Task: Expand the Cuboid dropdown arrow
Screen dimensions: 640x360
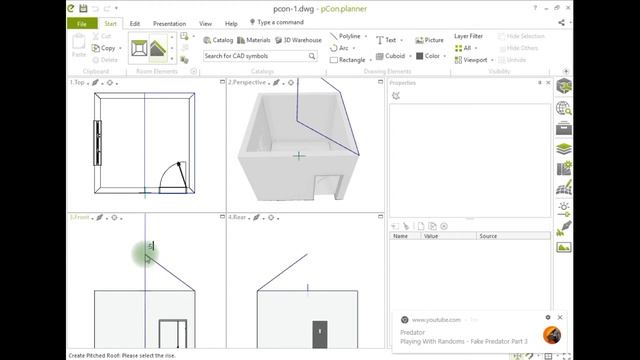Action: point(410,56)
